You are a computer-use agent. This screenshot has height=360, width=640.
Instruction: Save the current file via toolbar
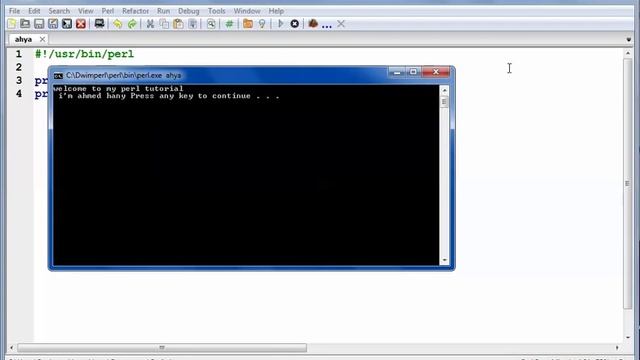39,24
